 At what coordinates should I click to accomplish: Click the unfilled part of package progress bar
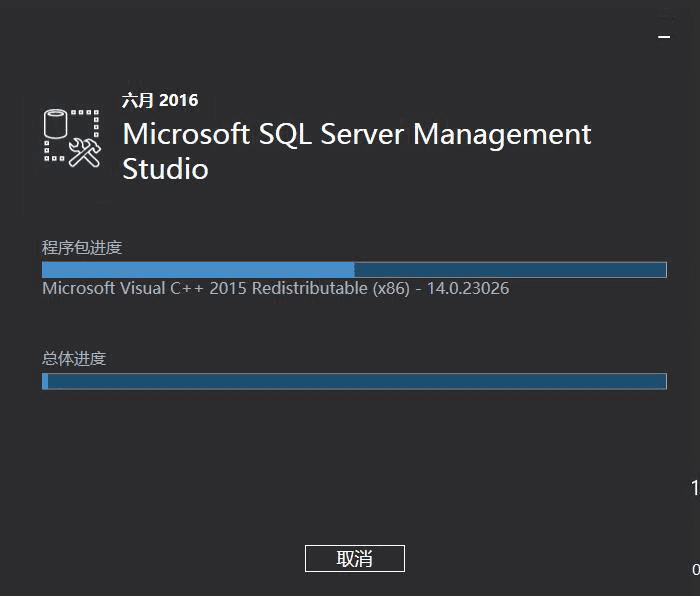pyautogui.click(x=510, y=270)
